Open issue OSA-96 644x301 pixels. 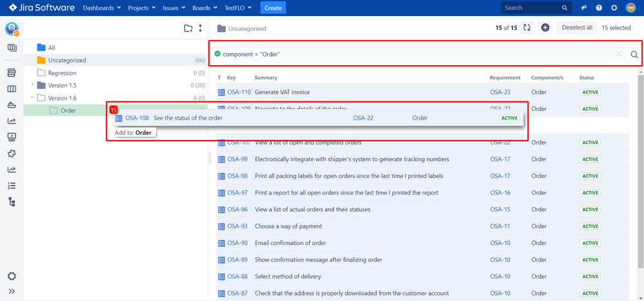pos(237,209)
